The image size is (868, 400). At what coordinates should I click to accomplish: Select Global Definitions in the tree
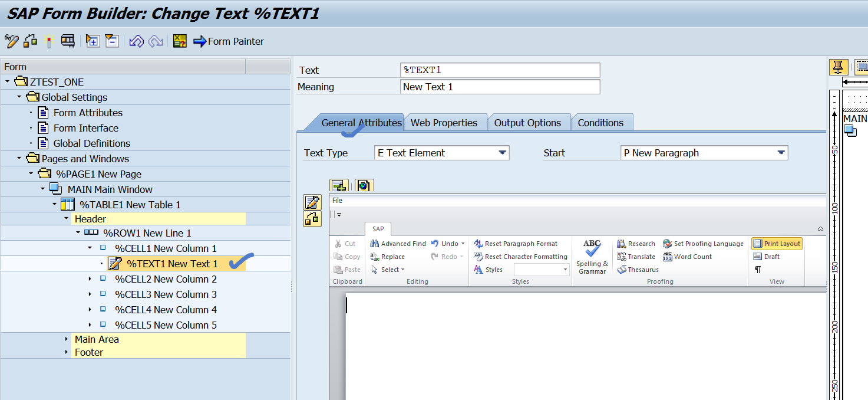click(x=91, y=143)
